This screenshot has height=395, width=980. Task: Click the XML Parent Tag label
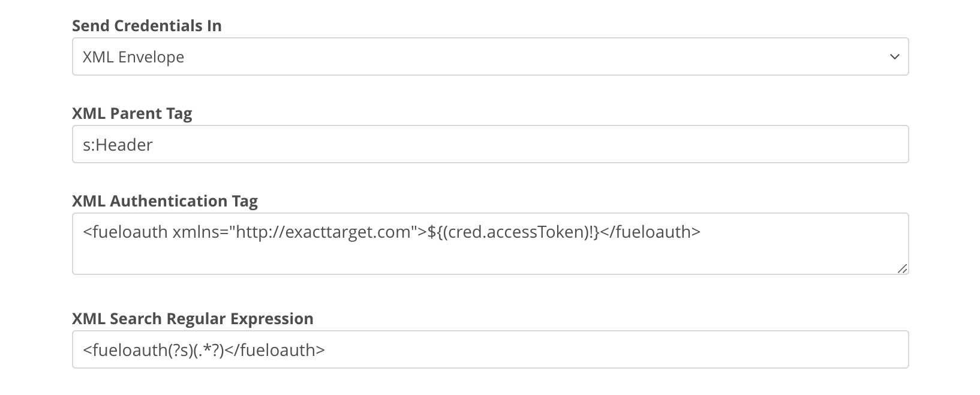coord(133,113)
